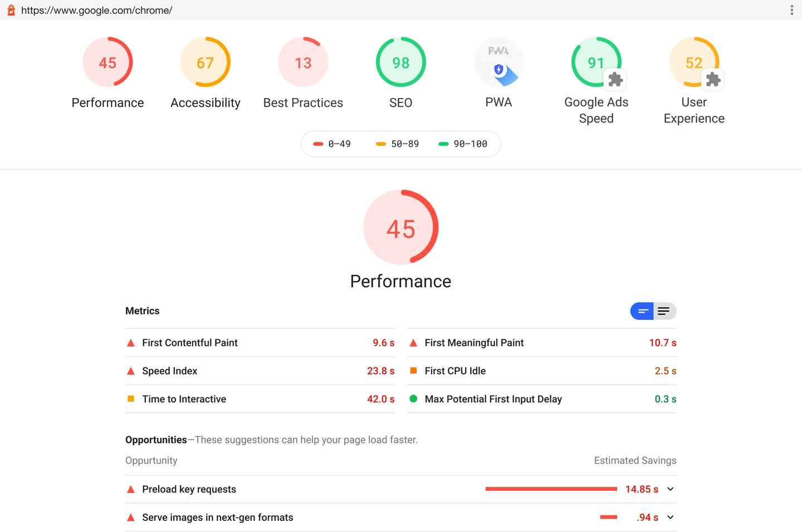Click the .94 s estimated savings value

pyautogui.click(x=647, y=518)
